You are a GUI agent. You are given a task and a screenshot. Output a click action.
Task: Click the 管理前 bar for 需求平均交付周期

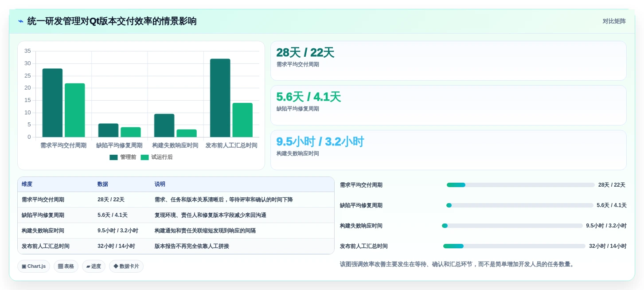click(x=52, y=103)
